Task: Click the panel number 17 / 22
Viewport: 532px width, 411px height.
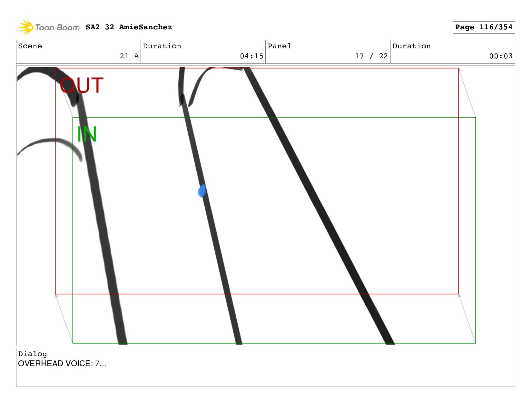Action: click(371, 56)
